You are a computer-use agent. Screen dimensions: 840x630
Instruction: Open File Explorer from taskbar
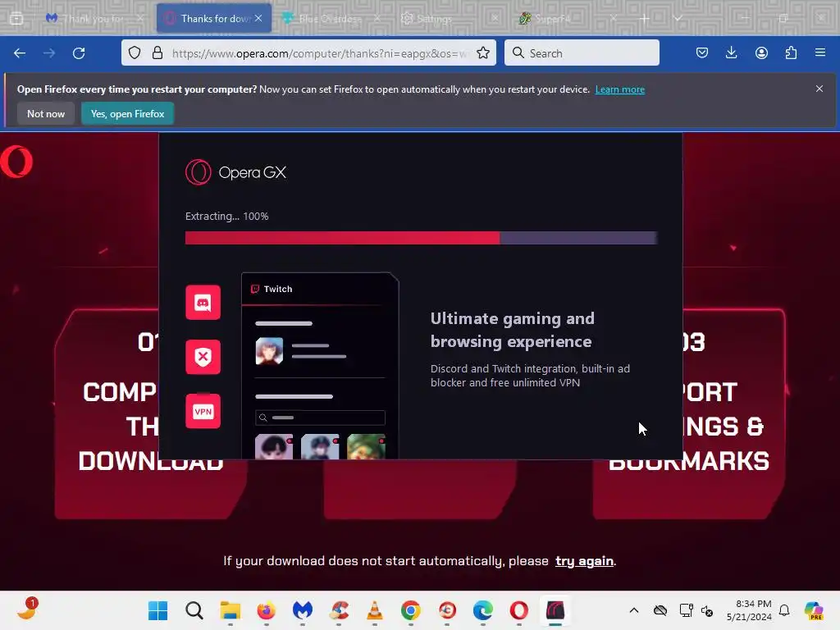(231, 610)
